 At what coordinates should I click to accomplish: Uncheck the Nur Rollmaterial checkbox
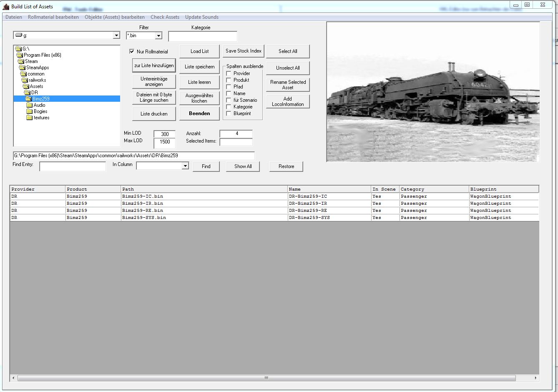[x=132, y=52]
